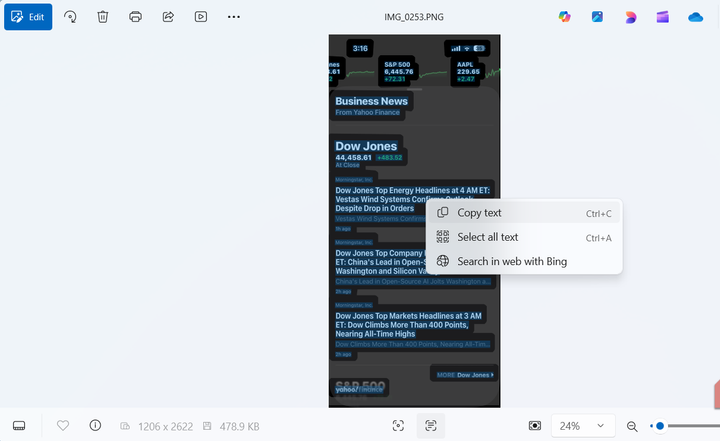Activate visual search scan icon
This screenshot has height=441, width=720.
398,426
